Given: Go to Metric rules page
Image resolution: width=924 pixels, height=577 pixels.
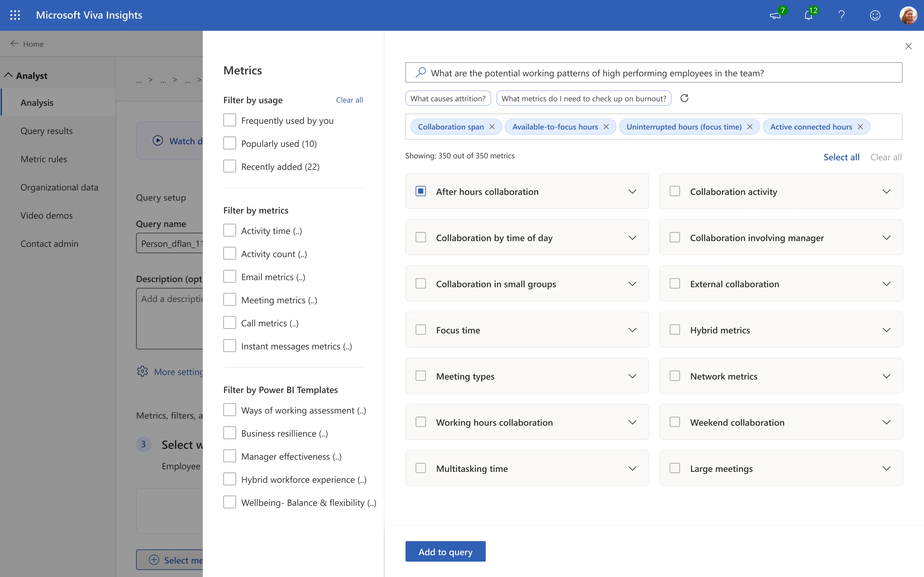Looking at the screenshot, I should click(44, 159).
